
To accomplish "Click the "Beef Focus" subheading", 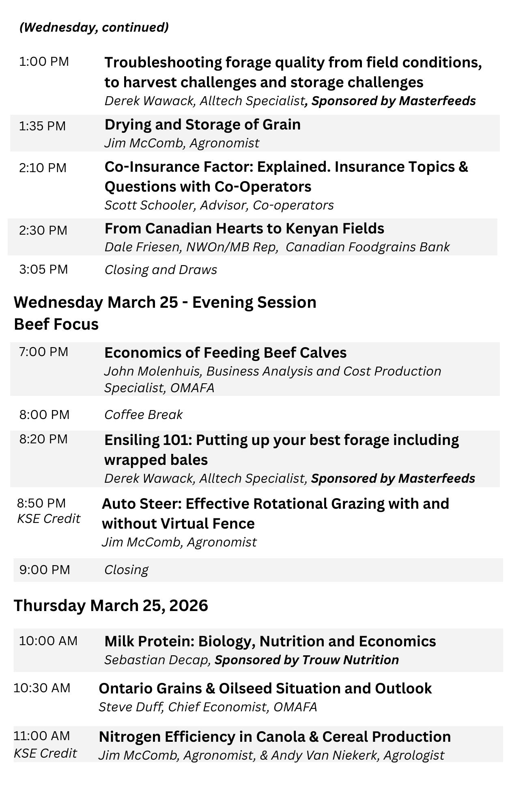I will pos(56,324).
